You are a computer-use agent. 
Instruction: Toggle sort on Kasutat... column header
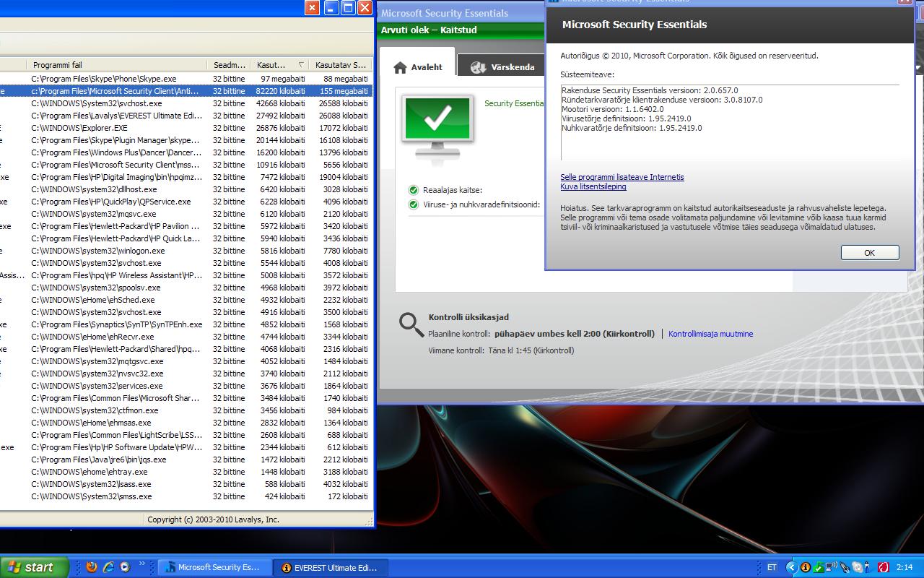point(280,65)
